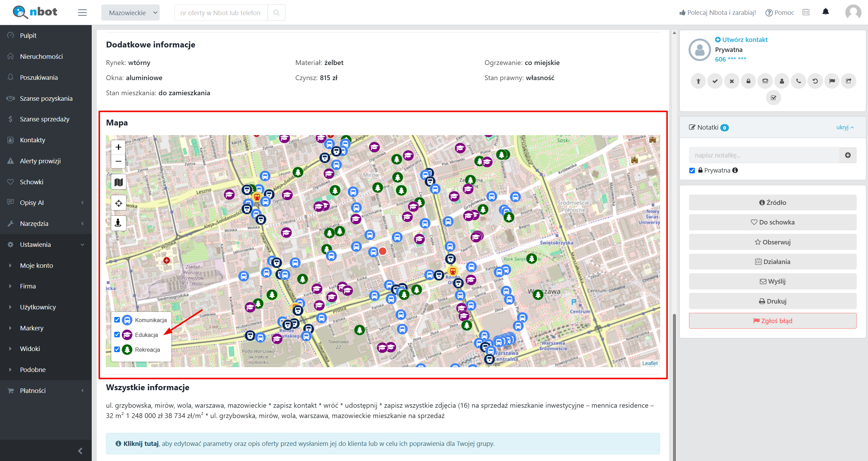Reveal the masked phone number 606

click(x=731, y=59)
